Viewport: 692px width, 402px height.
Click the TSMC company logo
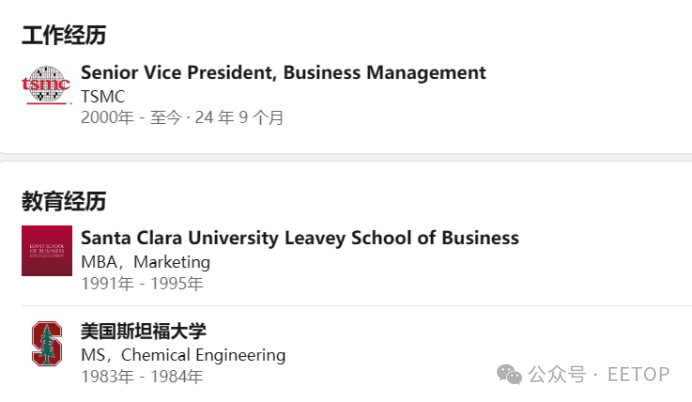[46, 85]
